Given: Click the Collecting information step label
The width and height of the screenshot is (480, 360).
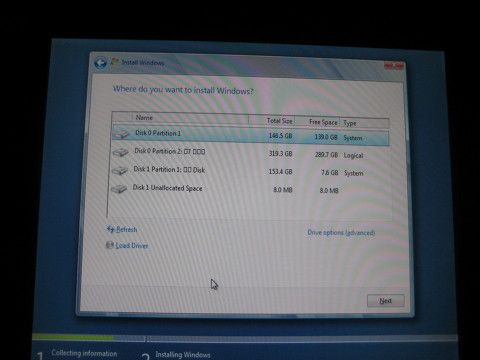Looking at the screenshot, I should pos(84,353).
